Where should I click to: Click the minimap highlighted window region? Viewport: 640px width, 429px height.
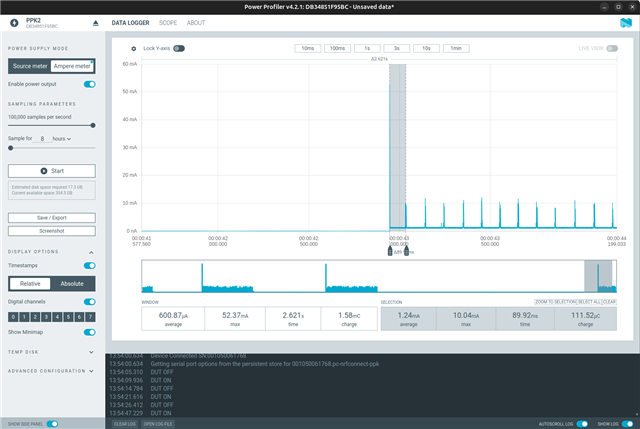tap(598, 276)
